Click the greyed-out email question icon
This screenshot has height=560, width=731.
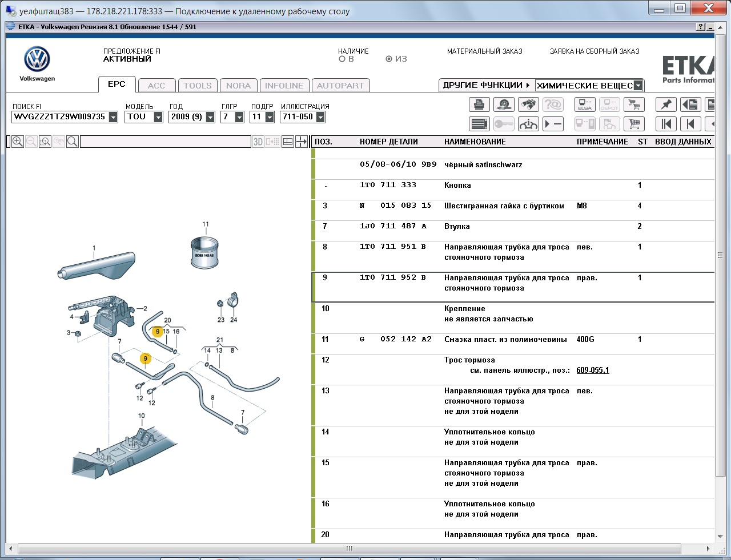coord(553,104)
